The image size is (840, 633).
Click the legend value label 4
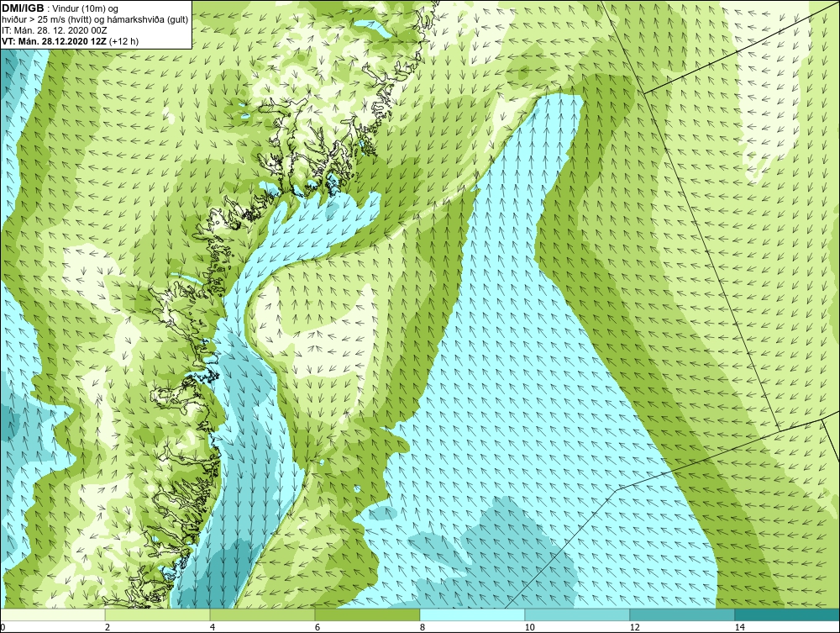click(x=213, y=627)
